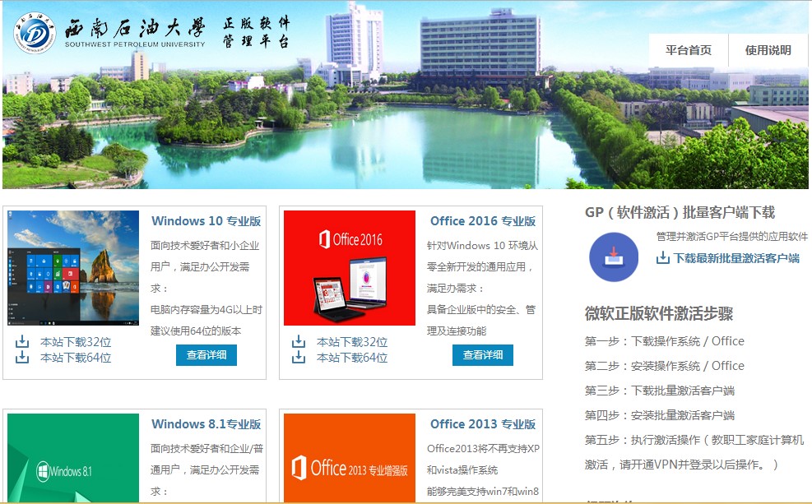The height and width of the screenshot is (504, 812).
Task: Open Office 2013 专业版 title link
Action: [x=483, y=423]
